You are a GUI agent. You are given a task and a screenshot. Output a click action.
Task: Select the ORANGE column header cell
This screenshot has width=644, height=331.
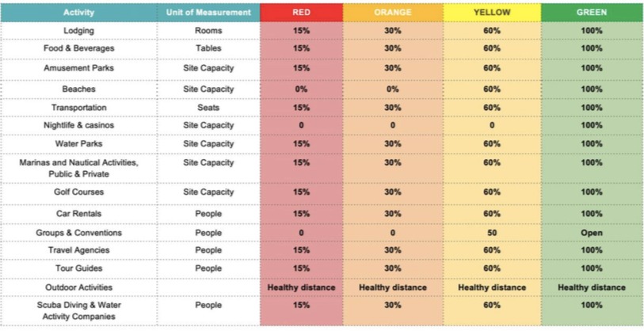click(x=393, y=13)
